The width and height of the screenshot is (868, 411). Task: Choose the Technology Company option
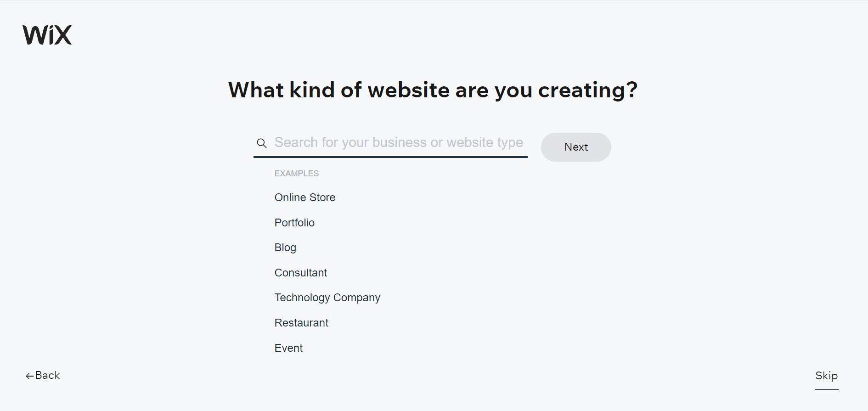pyautogui.click(x=327, y=298)
